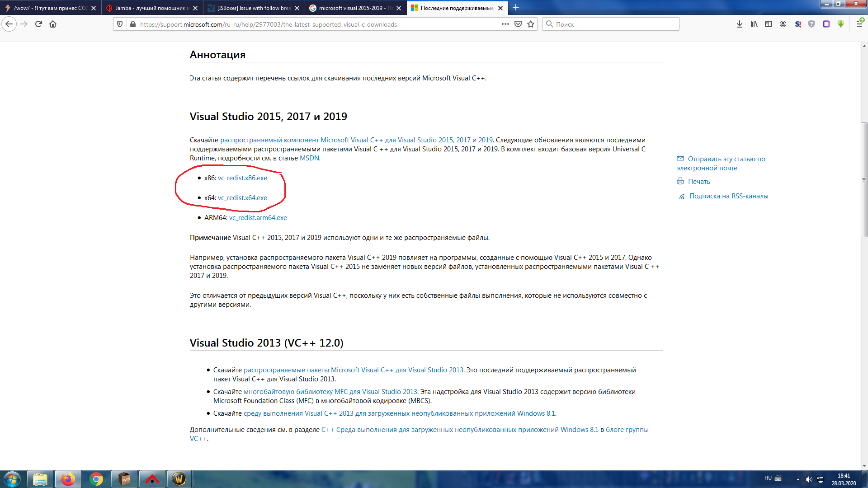Open the Visual C++ 2013 runtime for Windows 8.1 link
Screen dimensions: 868x488
click(x=399, y=413)
